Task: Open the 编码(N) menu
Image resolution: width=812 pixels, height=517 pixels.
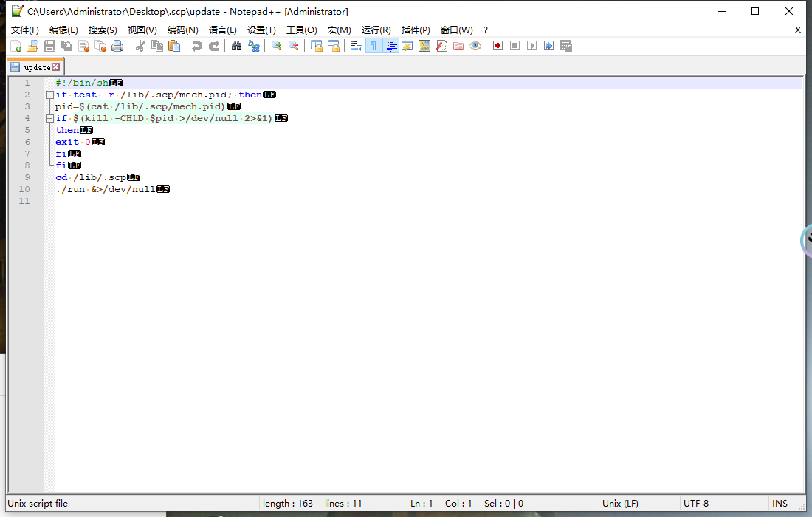Action: click(183, 30)
